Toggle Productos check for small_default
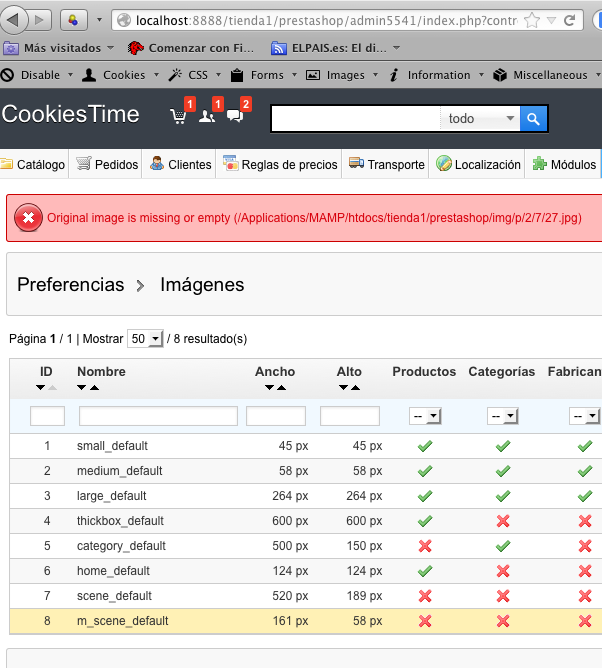This screenshot has width=602, height=668. 425,446
